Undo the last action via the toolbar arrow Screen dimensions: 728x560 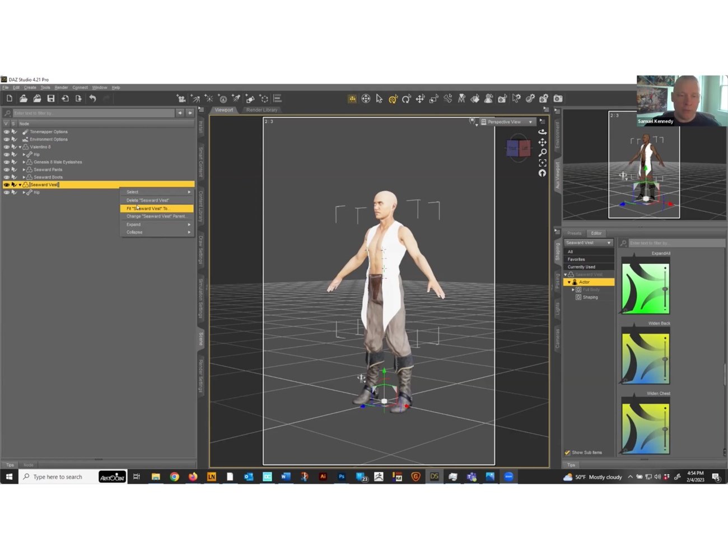click(x=93, y=98)
